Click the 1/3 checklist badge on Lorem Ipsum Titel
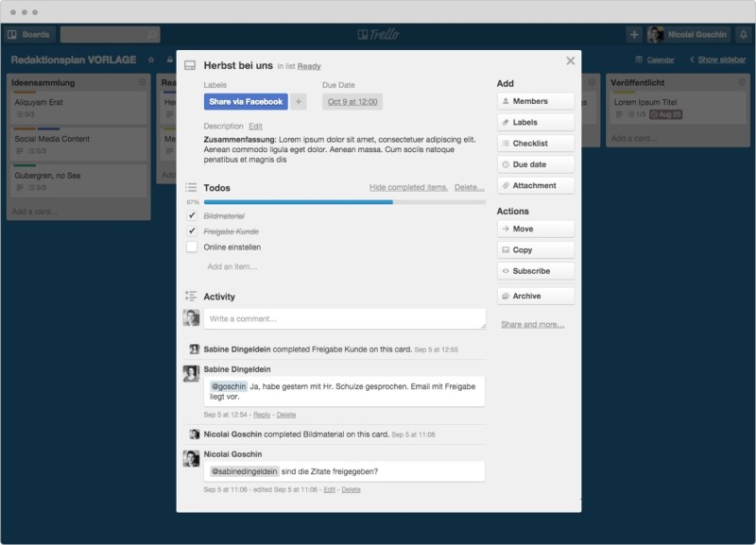This screenshot has width=756, height=545. (636, 114)
